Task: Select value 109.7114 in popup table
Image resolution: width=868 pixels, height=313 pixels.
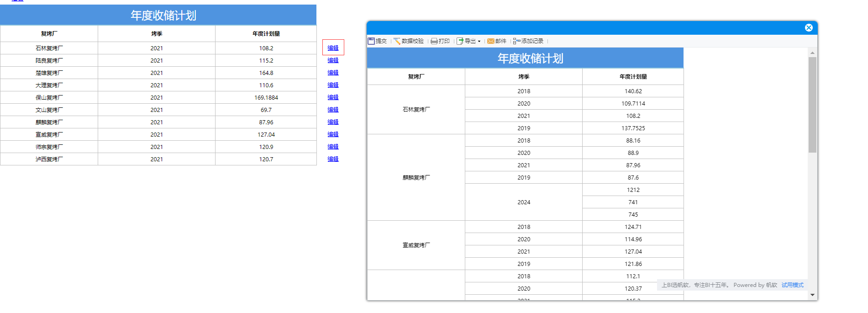Action: click(633, 103)
